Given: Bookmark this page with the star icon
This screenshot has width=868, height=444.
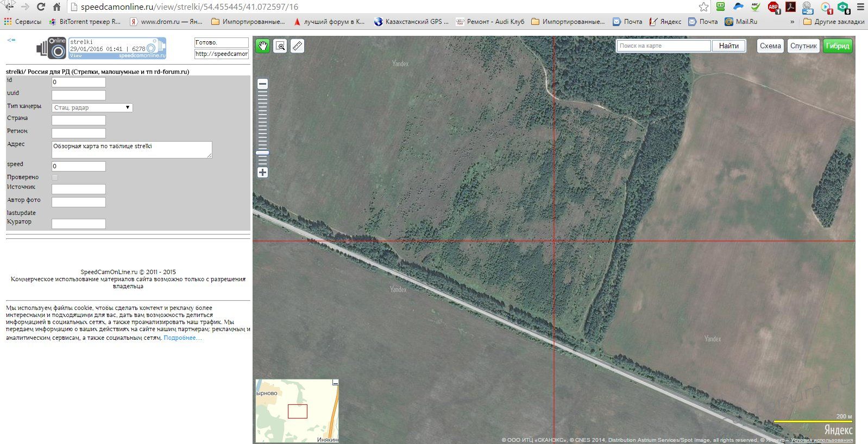Looking at the screenshot, I should tap(703, 7).
